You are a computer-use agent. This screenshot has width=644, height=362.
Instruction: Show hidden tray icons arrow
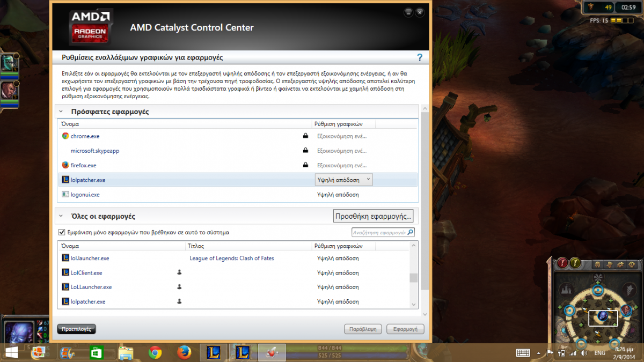pos(540,353)
